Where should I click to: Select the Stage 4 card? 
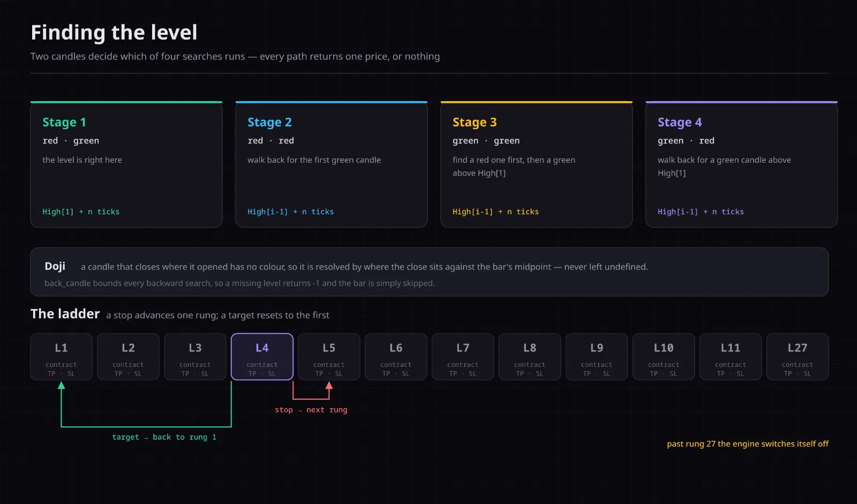(x=742, y=164)
